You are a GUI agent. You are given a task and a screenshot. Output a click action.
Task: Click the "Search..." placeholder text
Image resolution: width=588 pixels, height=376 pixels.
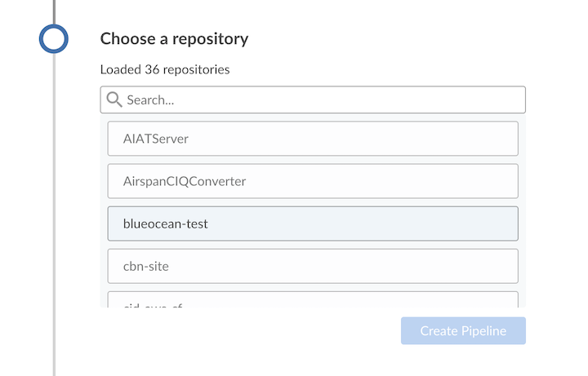tap(151, 100)
